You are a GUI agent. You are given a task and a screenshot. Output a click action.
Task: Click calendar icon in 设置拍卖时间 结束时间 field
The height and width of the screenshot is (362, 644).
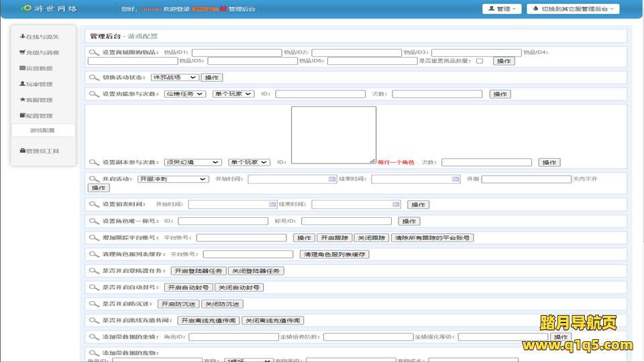[x=396, y=204]
